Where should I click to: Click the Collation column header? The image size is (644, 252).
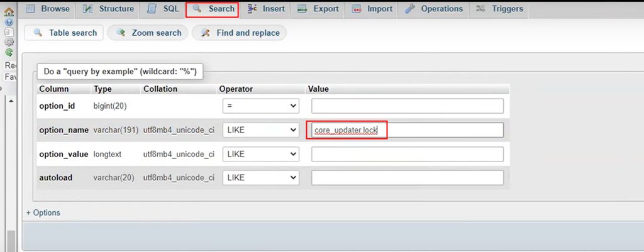pos(160,89)
